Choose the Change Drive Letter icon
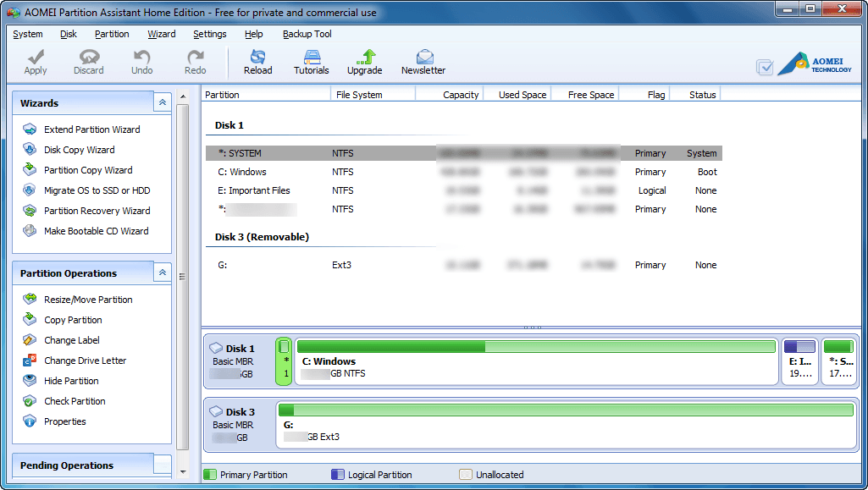Screen dimensions: 868x490 coord(30,361)
